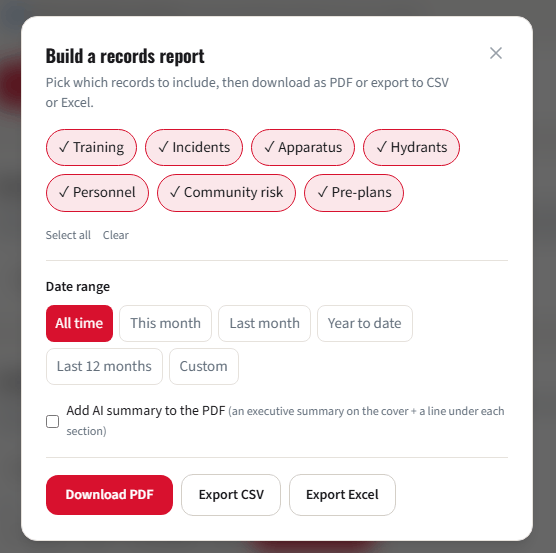Toggle the Apparatus records chip
The image size is (556, 553).
[x=303, y=147]
